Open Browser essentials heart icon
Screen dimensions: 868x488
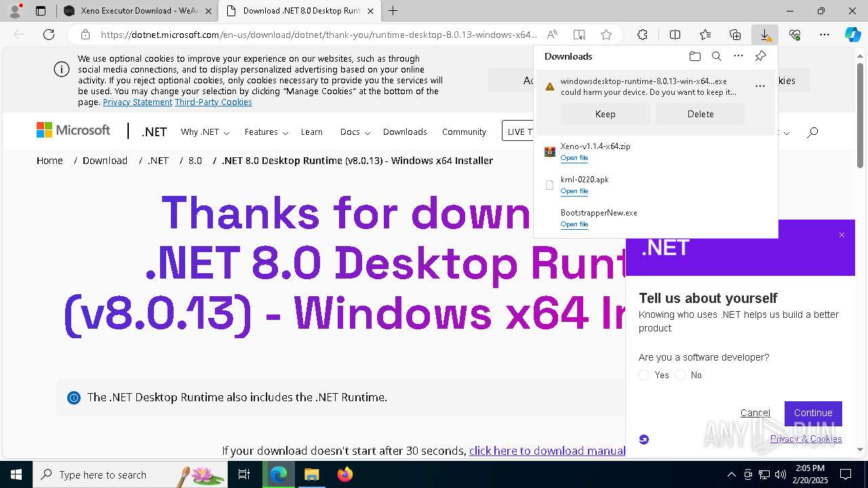coord(795,35)
